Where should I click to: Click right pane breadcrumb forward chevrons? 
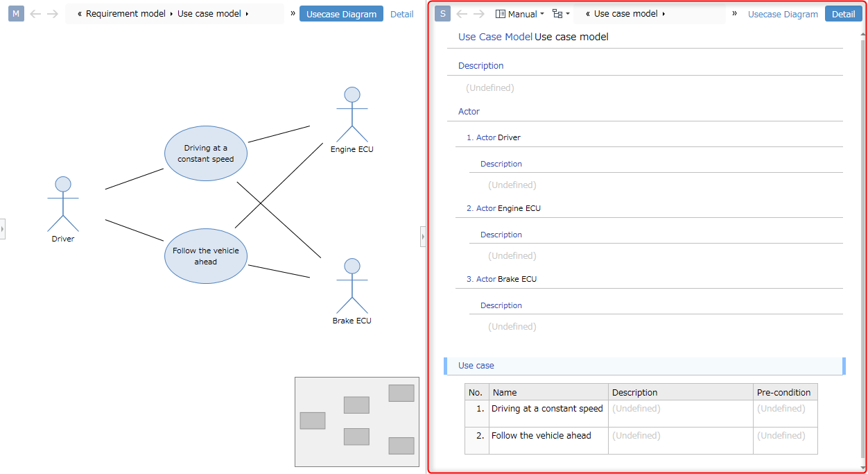click(x=735, y=13)
